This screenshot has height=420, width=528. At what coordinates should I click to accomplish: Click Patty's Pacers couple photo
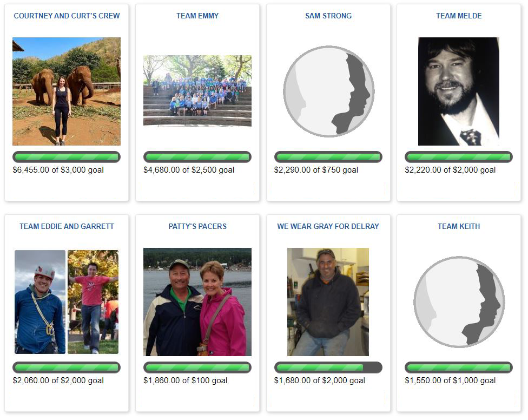pos(197,302)
